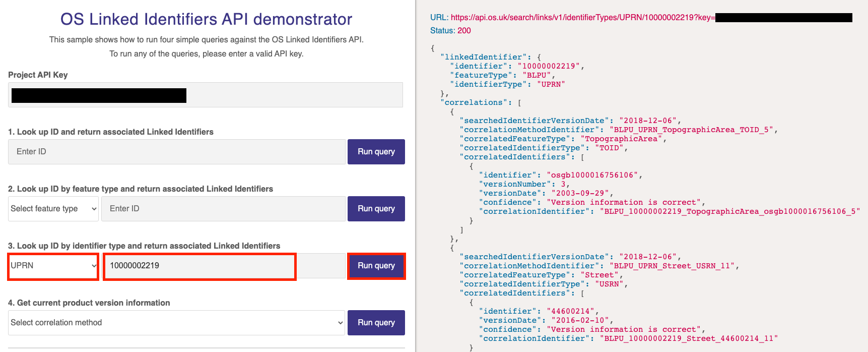Screen dimensions: 868x352
Task: Click correlatedIdentifierType value "TOID"
Action: click(x=609, y=148)
